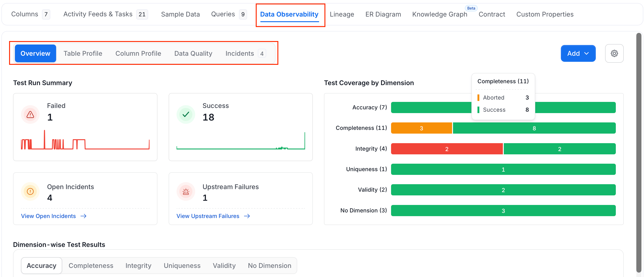Click the Open Incidents exclamation icon
The image size is (644, 277).
coord(30,191)
